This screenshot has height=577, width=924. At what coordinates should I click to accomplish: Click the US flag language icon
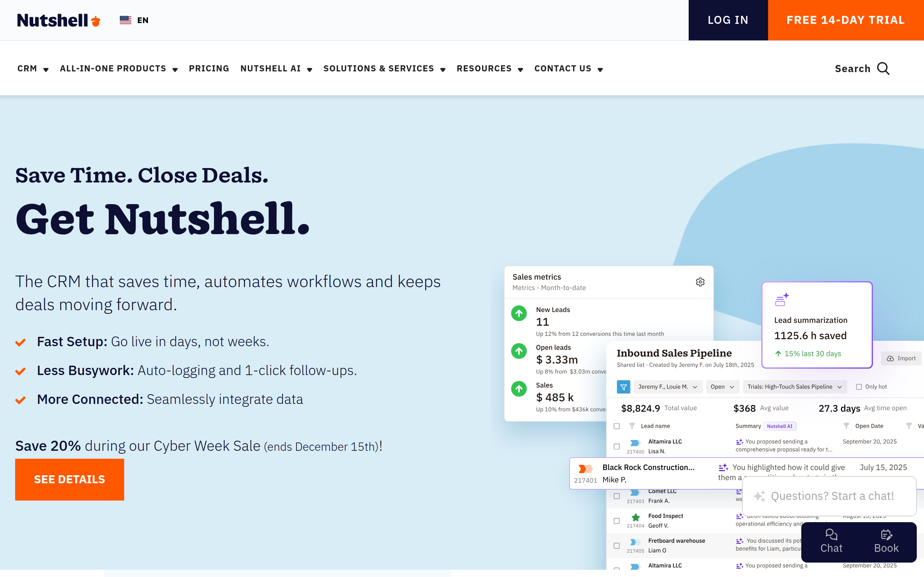click(125, 20)
